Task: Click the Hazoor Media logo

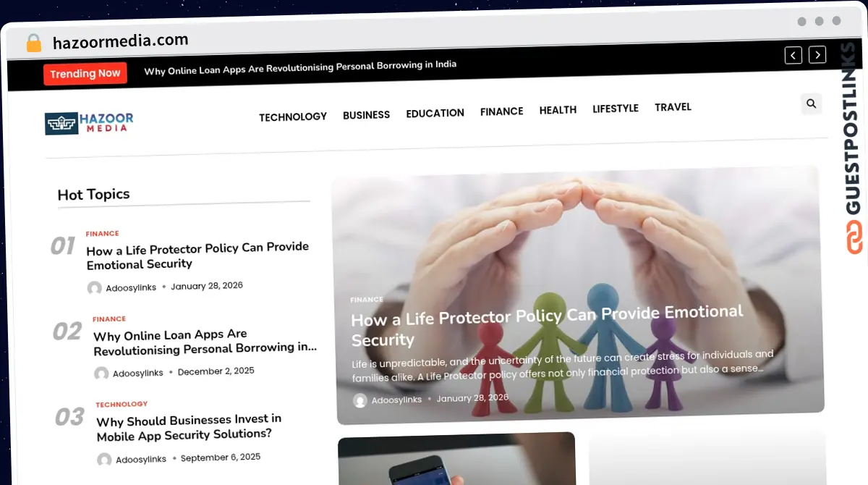Action: pos(89,123)
